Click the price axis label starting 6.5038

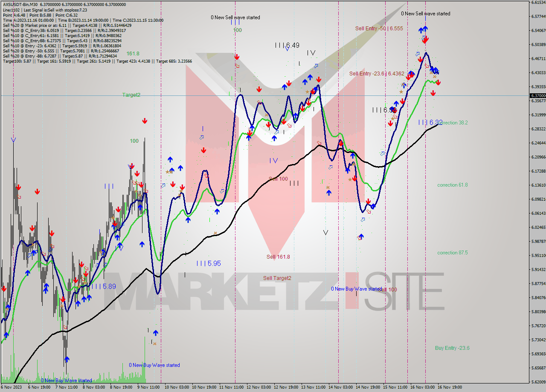538,45
